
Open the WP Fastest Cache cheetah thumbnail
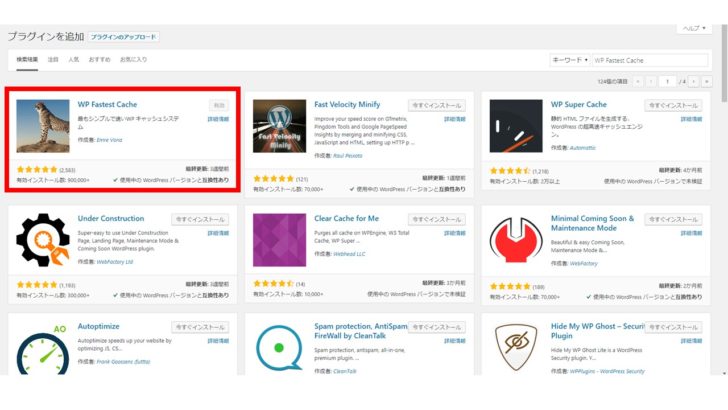coord(43,126)
